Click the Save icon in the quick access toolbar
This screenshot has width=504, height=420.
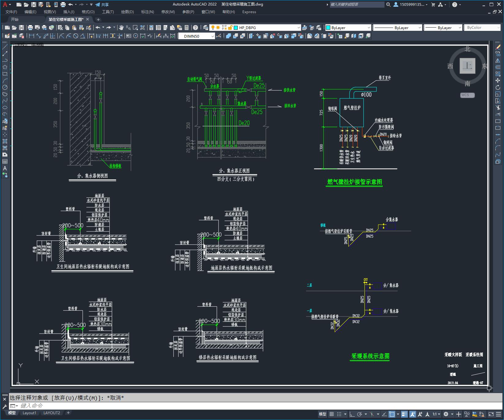click(x=34, y=4)
